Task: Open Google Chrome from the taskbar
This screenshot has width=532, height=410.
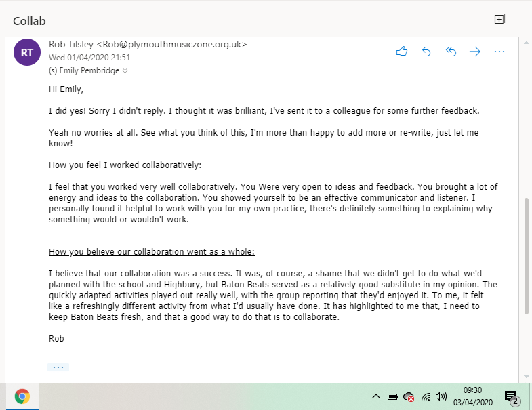Action: [x=22, y=396]
